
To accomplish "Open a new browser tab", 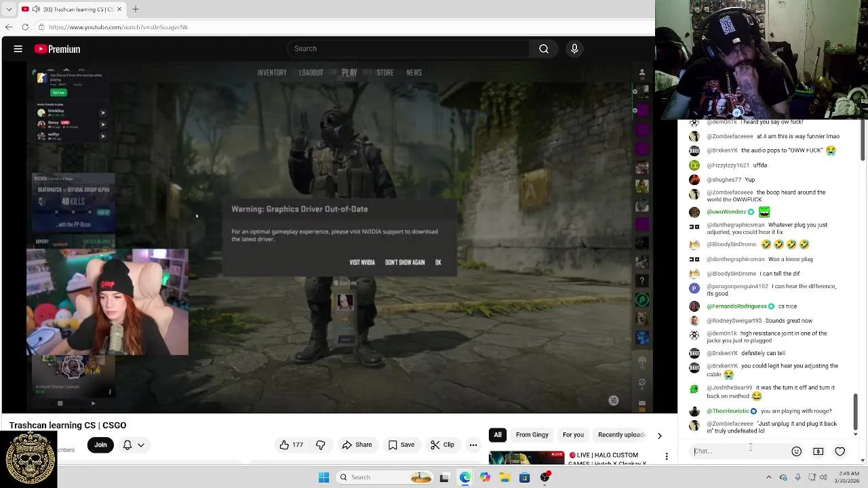I will pos(135,9).
